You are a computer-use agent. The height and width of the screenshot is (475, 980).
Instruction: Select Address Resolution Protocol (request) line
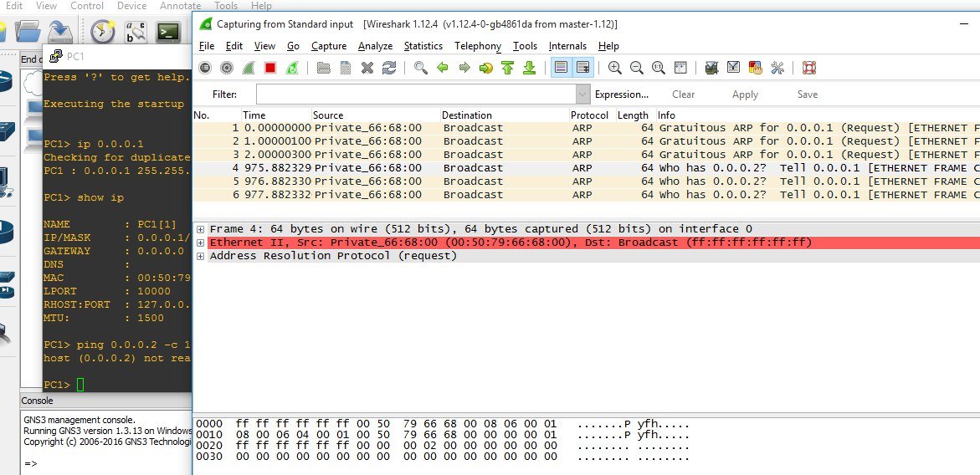333,256
